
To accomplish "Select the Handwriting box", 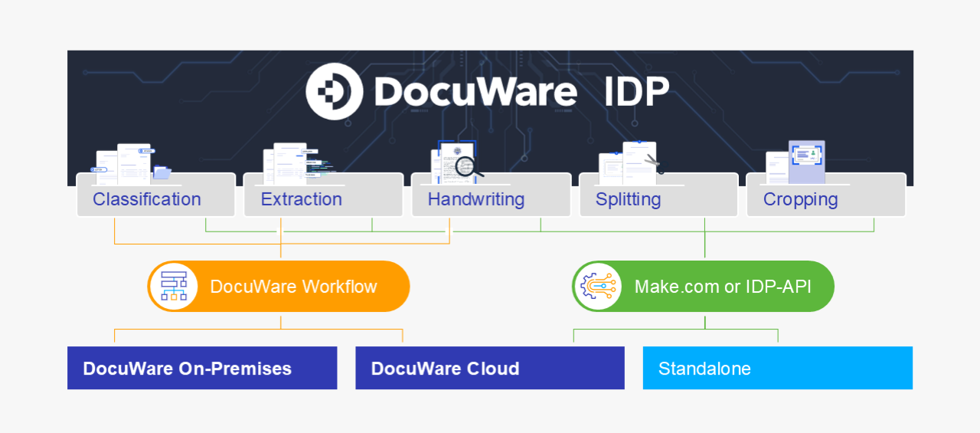I will (491, 195).
